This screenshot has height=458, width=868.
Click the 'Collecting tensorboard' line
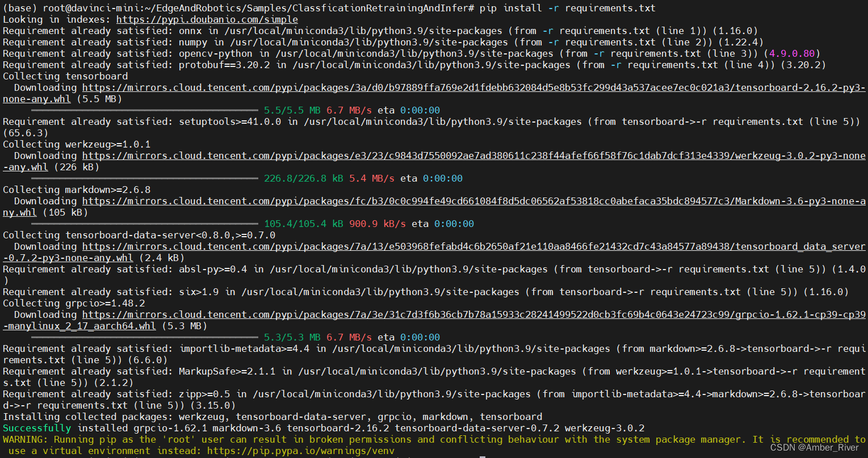[x=65, y=76]
